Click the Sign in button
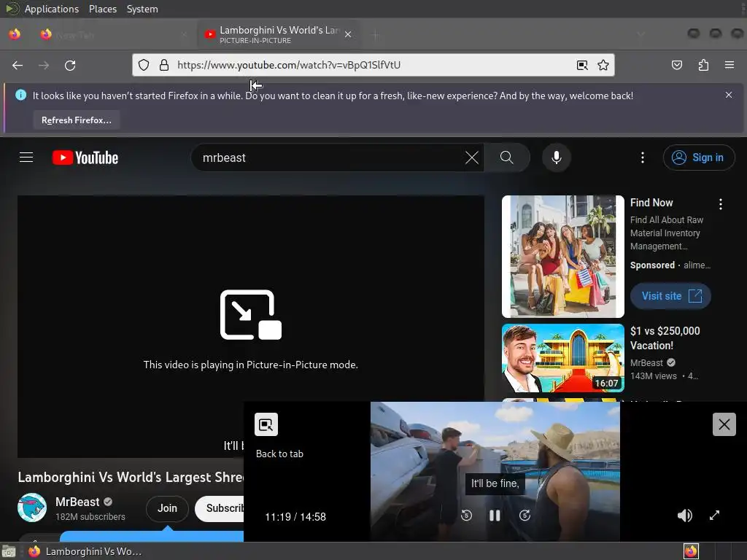The width and height of the screenshot is (747, 560). click(x=698, y=157)
